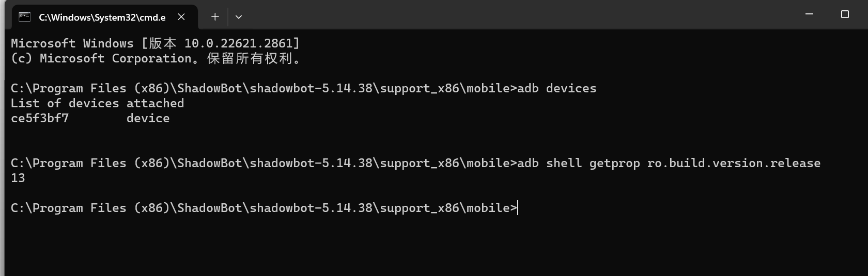The height and width of the screenshot is (276, 868).
Task: Open a new terminal tab
Action: [x=215, y=17]
